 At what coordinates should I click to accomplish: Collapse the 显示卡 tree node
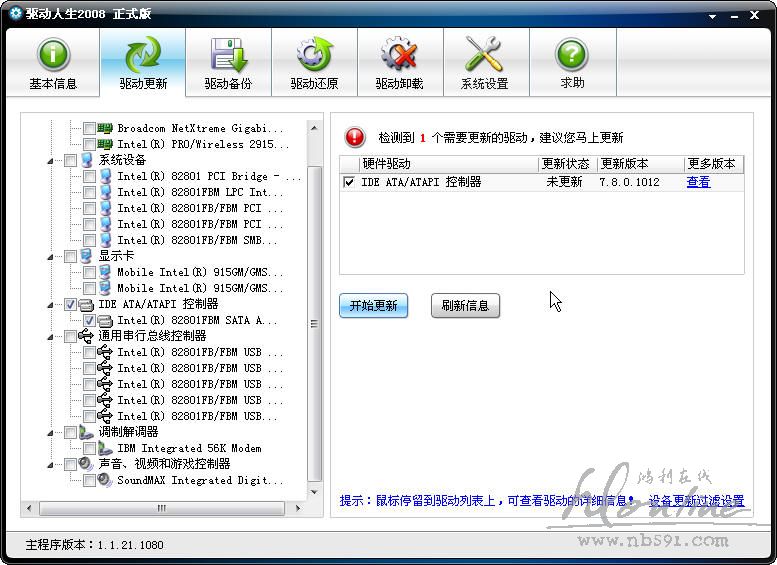(x=51, y=257)
